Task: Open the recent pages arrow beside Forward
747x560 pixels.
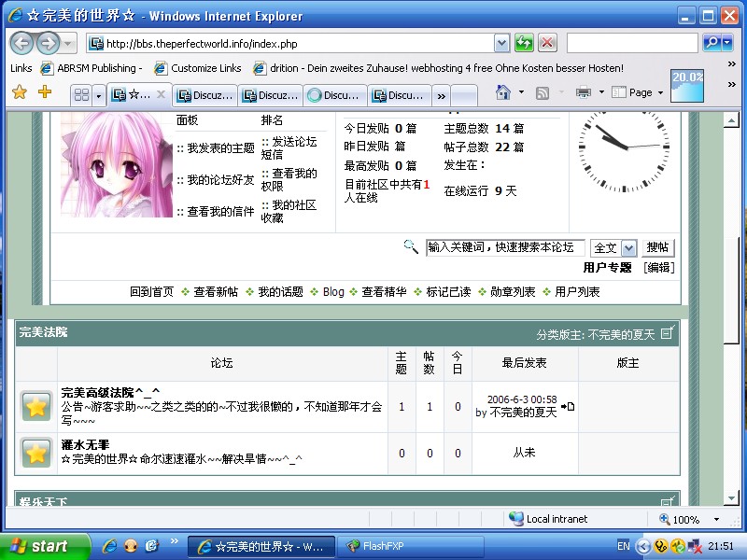Action: point(68,44)
